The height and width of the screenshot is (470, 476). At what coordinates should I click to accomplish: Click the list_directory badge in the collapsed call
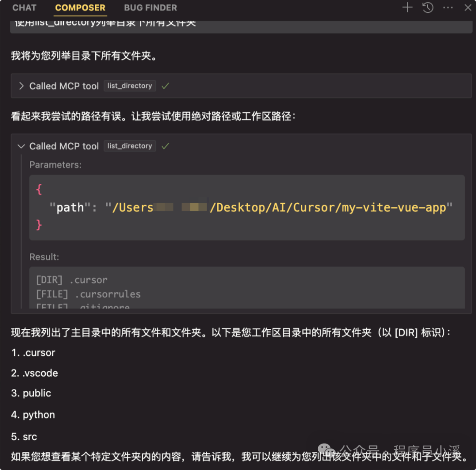point(130,86)
